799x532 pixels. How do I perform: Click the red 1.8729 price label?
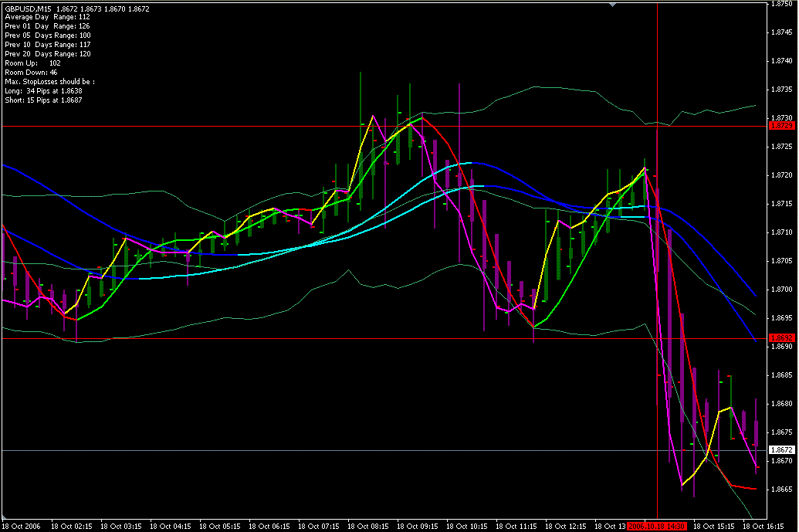pos(782,126)
